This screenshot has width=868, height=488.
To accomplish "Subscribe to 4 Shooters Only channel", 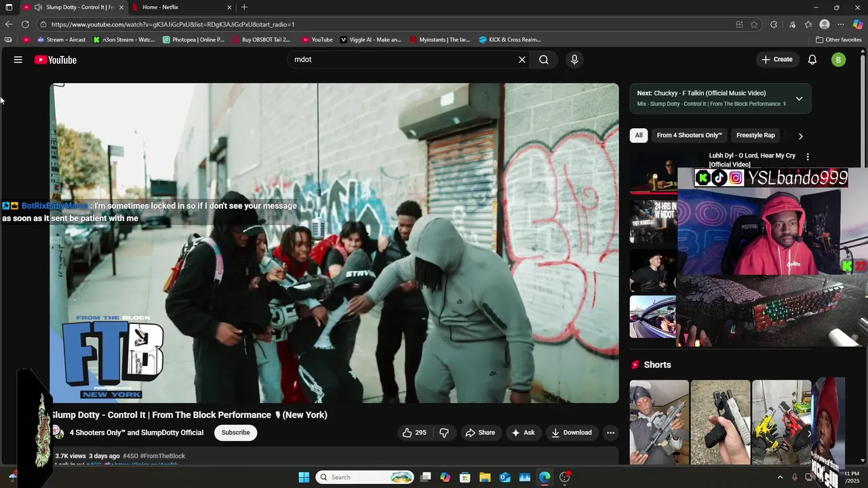I will point(235,432).
